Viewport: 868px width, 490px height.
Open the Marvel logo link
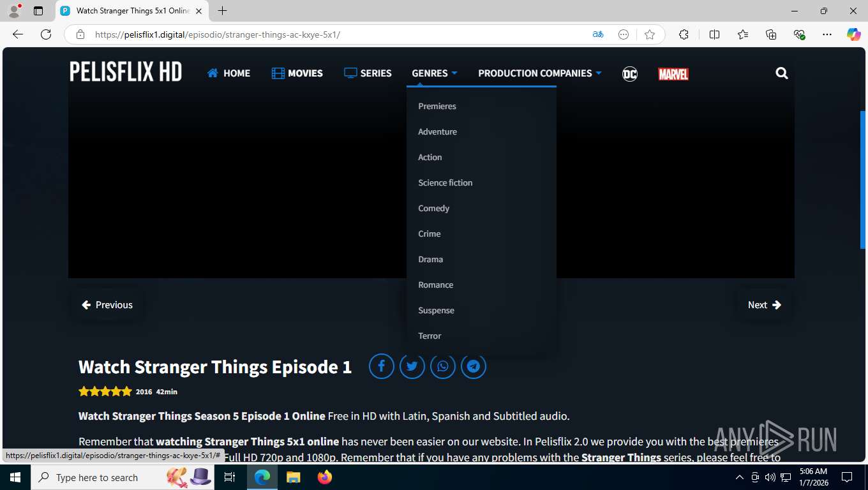tap(673, 74)
